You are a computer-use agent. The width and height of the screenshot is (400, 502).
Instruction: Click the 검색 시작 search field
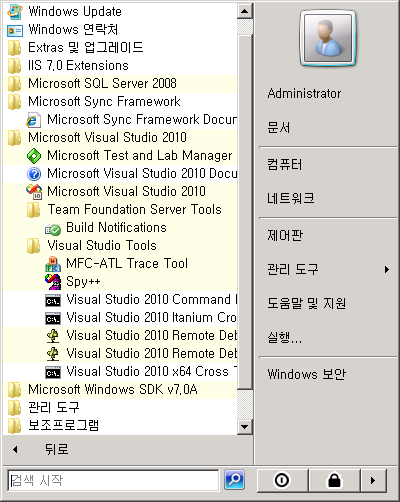click(113, 480)
